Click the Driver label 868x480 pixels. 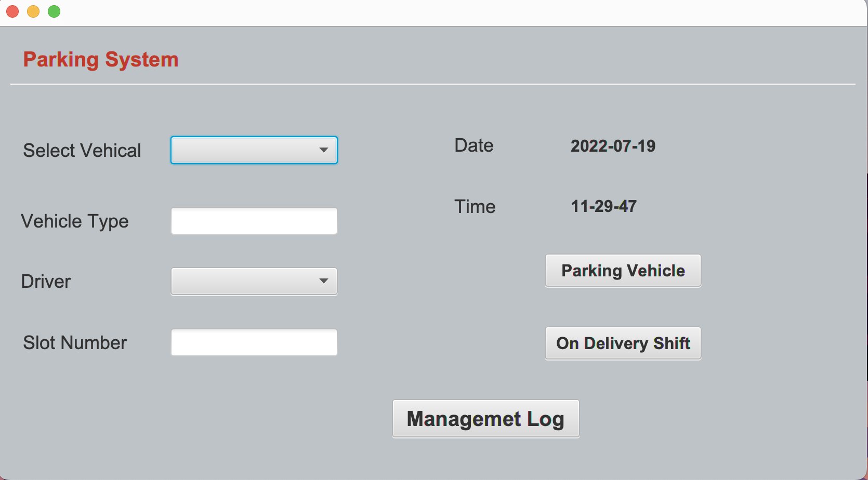(46, 282)
